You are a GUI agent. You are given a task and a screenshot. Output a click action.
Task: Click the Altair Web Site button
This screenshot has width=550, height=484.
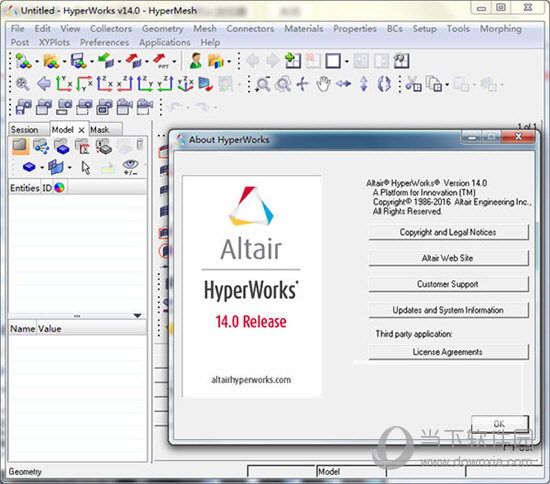(448, 258)
